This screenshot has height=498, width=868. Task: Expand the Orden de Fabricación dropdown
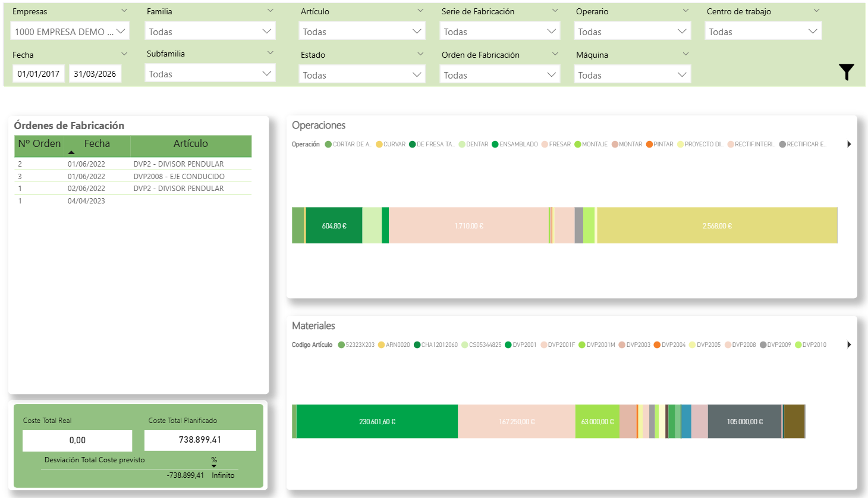pyautogui.click(x=499, y=75)
